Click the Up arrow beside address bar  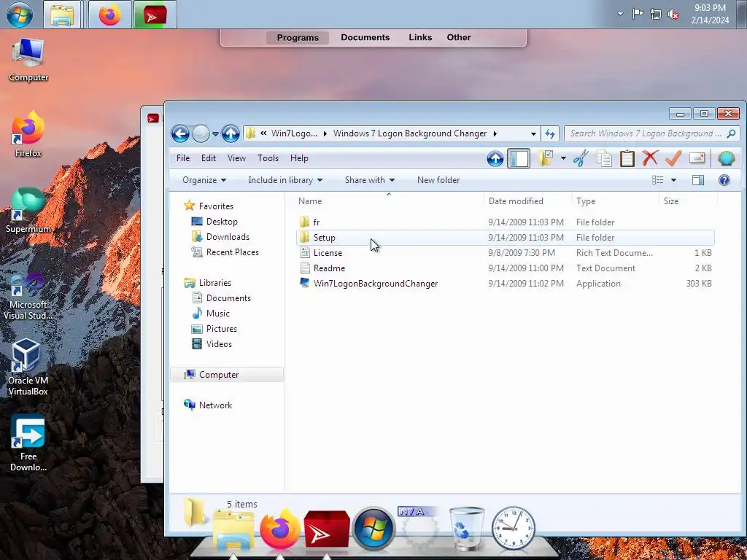[231, 134]
